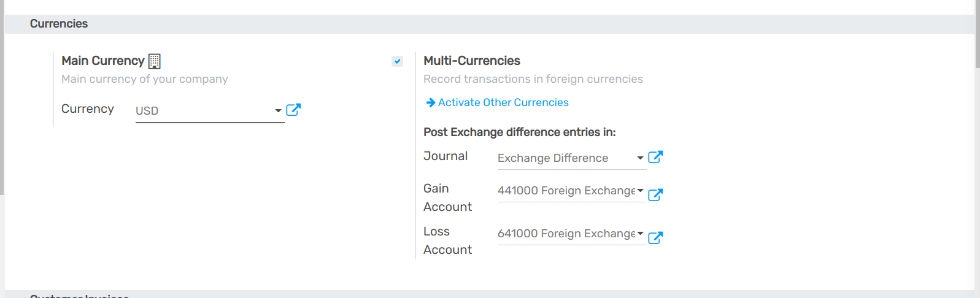
Task: Expand the Gain Account dropdown arrow
Action: [640, 191]
